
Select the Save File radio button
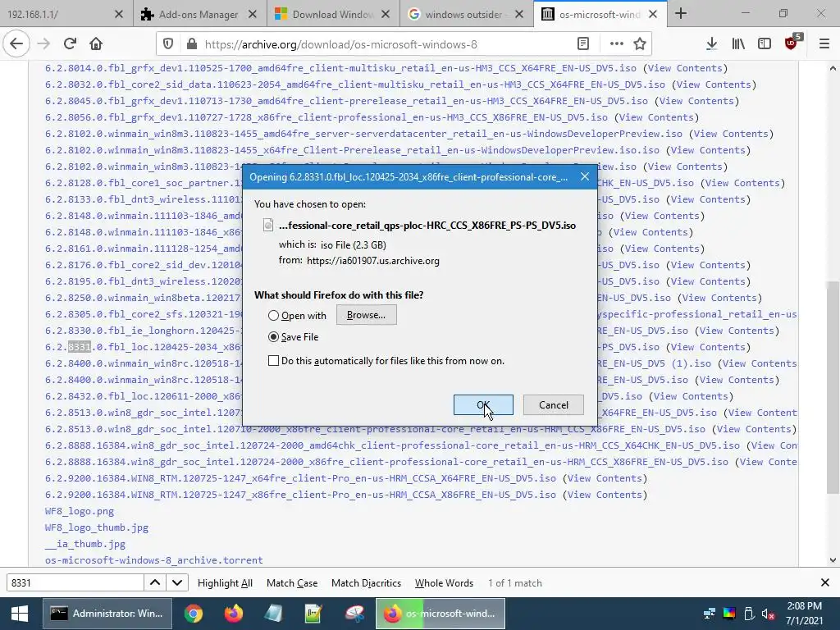(273, 337)
